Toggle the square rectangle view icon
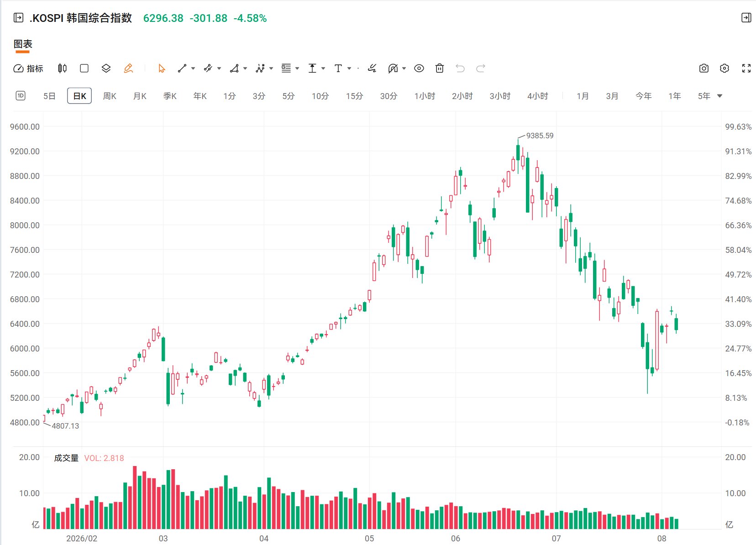756x545 pixels. click(x=84, y=68)
